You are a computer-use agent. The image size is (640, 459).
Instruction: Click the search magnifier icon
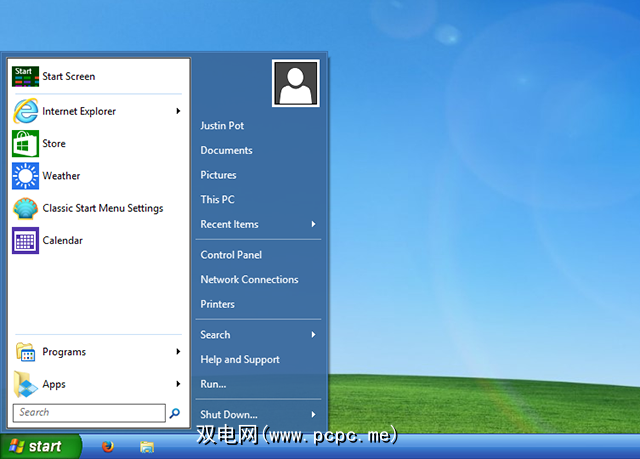(x=175, y=413)
